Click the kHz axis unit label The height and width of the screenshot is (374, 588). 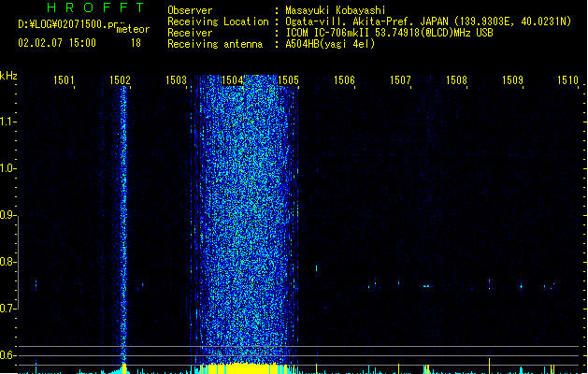[x=8, y=76]
